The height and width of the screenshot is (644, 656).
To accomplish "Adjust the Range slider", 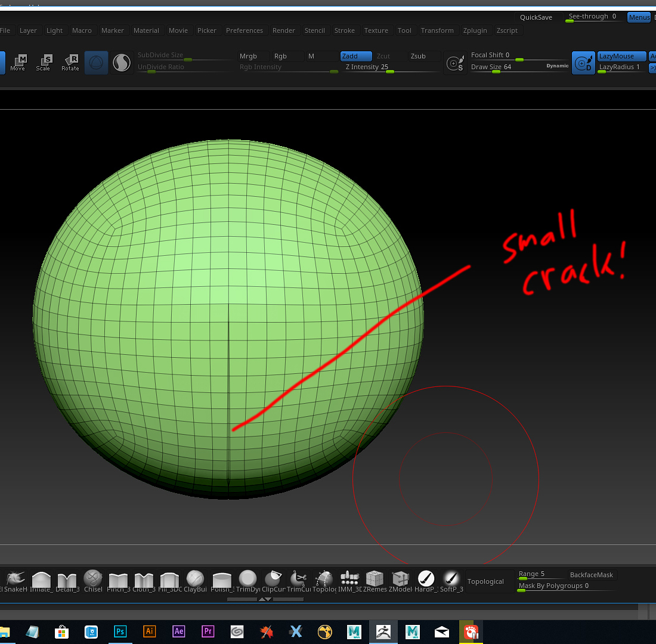I will 541,575.
